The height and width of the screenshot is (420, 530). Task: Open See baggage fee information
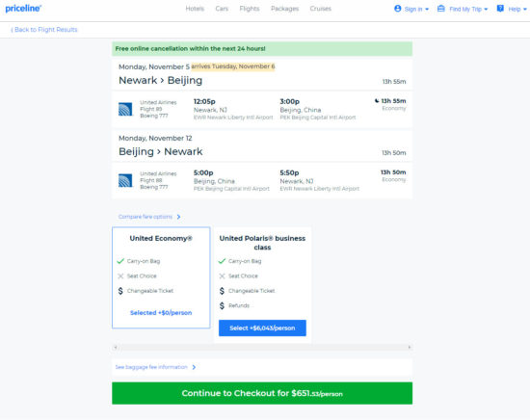tap(155, 367)
